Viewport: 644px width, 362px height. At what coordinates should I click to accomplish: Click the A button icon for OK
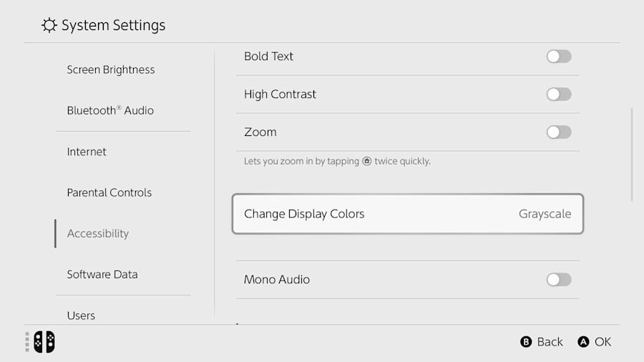[583, 342]
